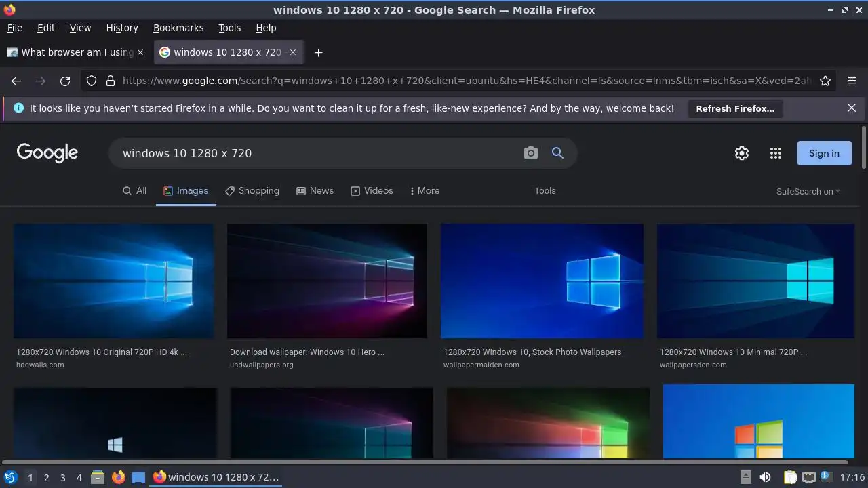The height and width of the screenshot is (488, 868).
Task: Open the Edit menu
Action: [x=46, y=28]
